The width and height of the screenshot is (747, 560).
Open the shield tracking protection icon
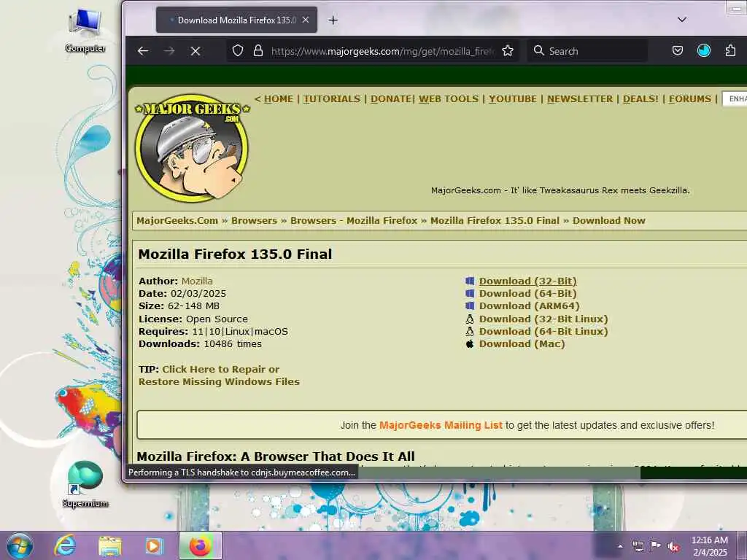238,50
